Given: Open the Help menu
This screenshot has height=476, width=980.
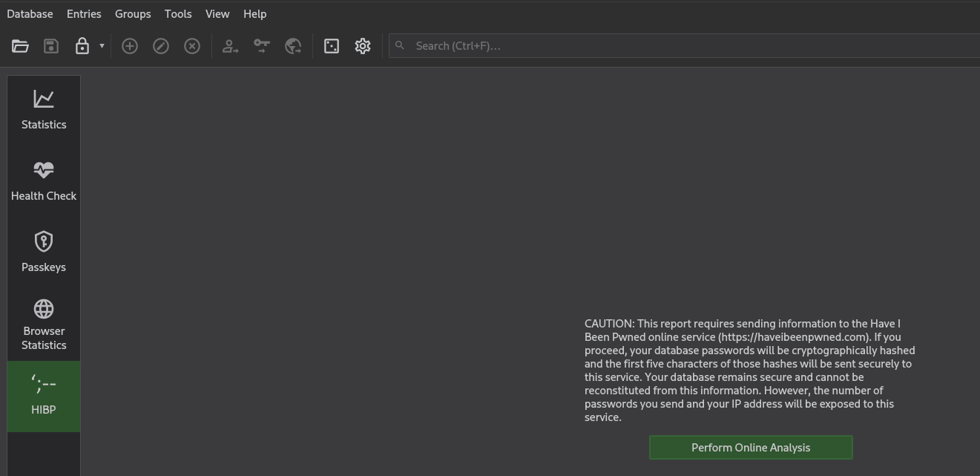Looking at the screenshot, I should tap(254, 14).
